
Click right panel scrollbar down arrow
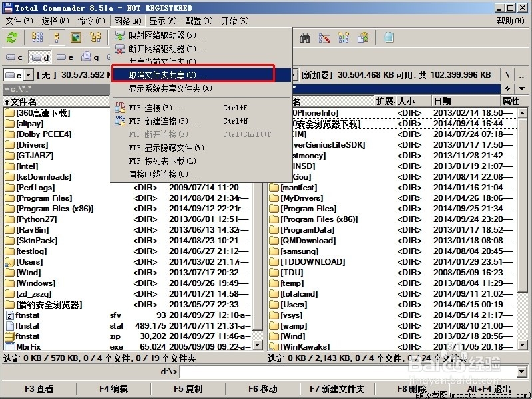click(523, 345)
